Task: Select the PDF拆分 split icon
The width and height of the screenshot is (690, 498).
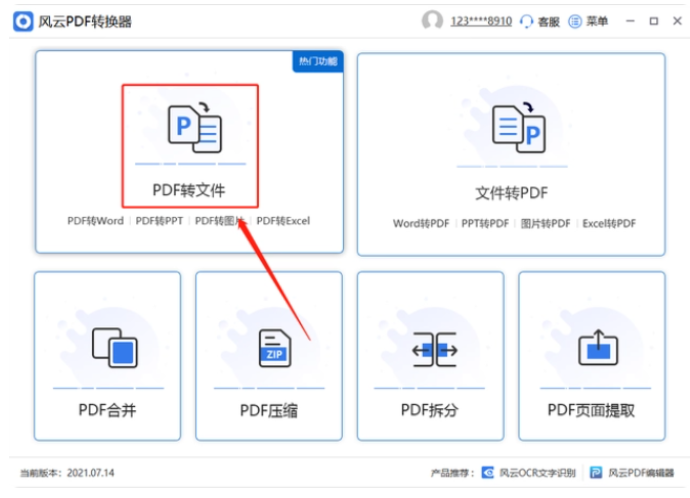Action: pyautogui.click(x=434, y=349)
